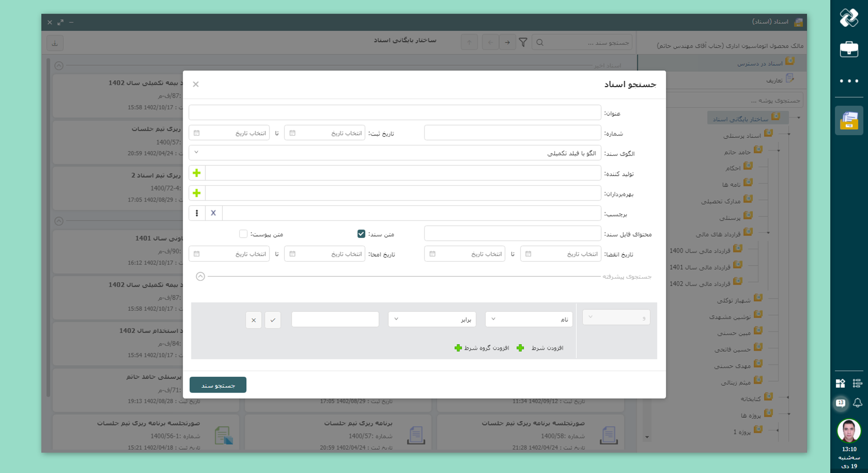Image resolution: width=868 pixels, height=473 pixels.
Task: Click افزودن شرط to add a condition
Action: [541, 348]
